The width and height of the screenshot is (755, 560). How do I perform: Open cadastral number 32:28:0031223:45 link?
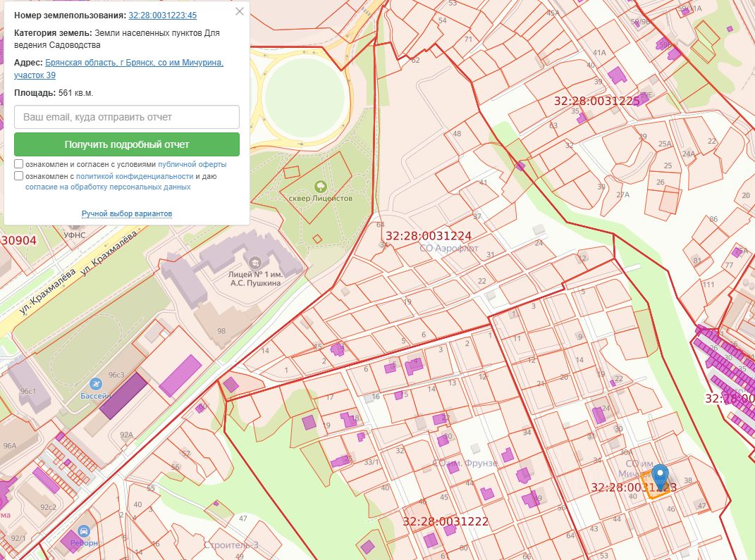click(x=162, y=15)
